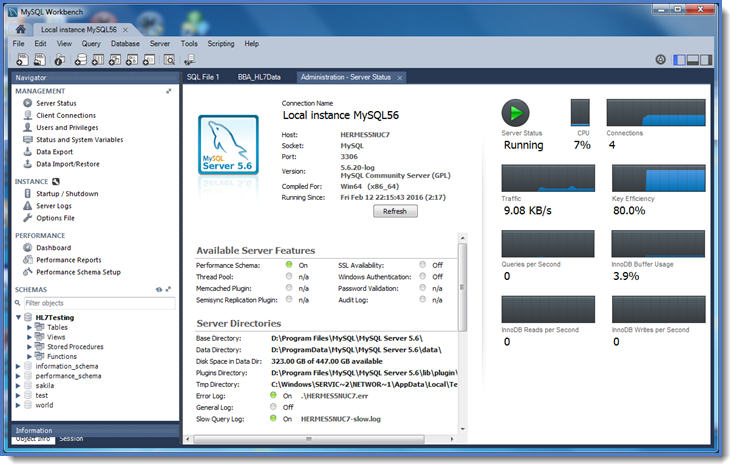The width and height of the screenshot is (737, 471).
Task: Collapse the HL7Testing schema
Action: coord(18,317)
